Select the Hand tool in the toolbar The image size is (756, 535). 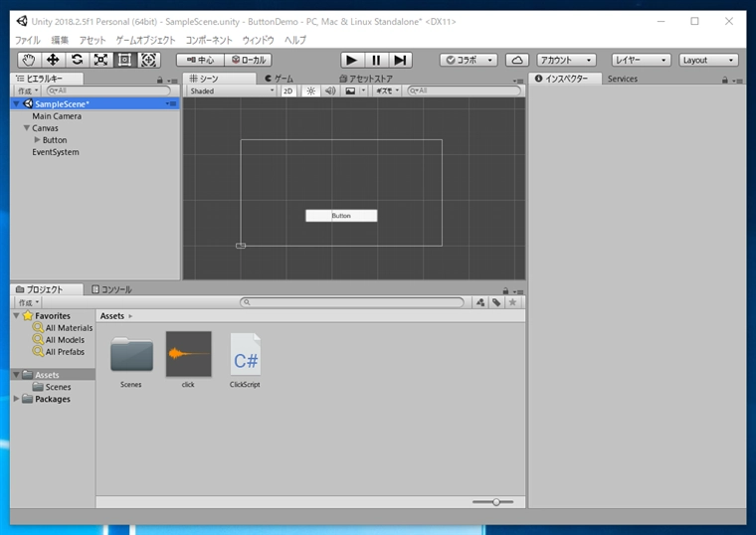coord(29,60)
